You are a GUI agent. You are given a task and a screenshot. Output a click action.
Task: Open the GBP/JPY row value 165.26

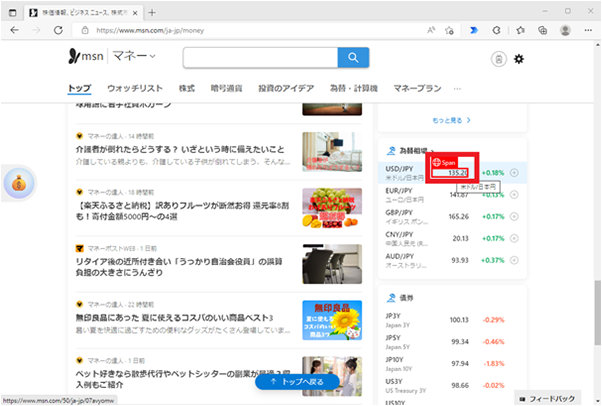click(458, 217)
